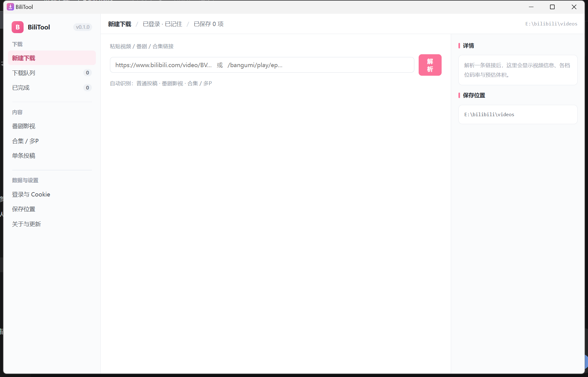Go to the 番剧影视 section
This screenshot has width=588, height=377.
52,126
